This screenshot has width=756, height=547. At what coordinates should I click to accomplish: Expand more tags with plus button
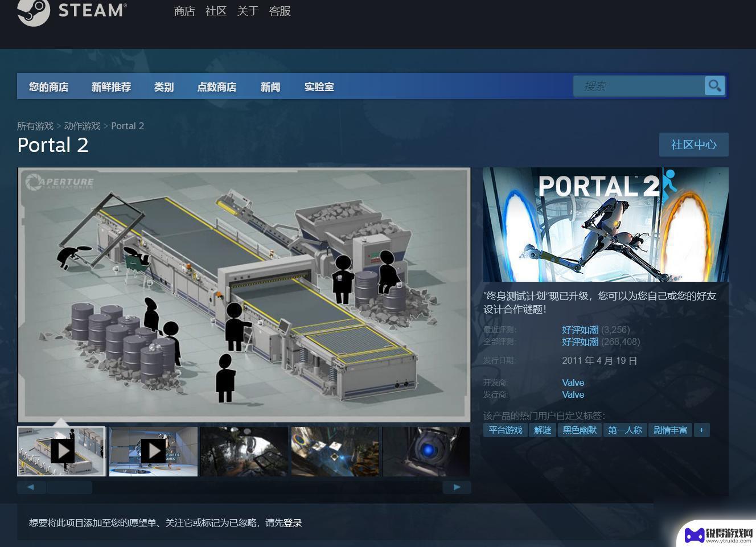701,430
